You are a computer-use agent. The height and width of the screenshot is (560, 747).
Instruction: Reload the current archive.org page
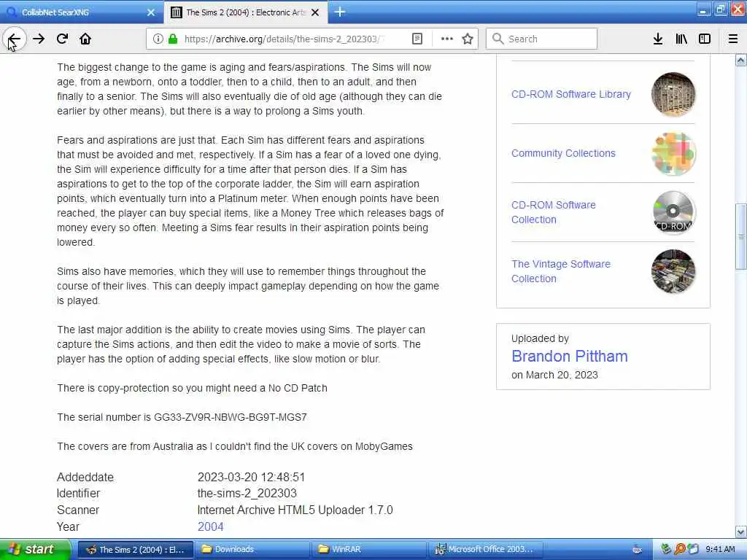[63, 39]
